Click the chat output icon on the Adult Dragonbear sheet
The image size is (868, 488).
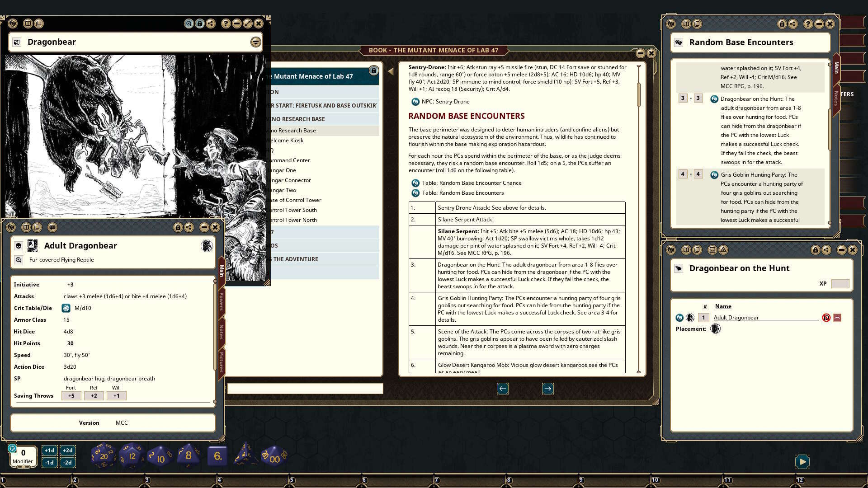(x=53, y=227)
